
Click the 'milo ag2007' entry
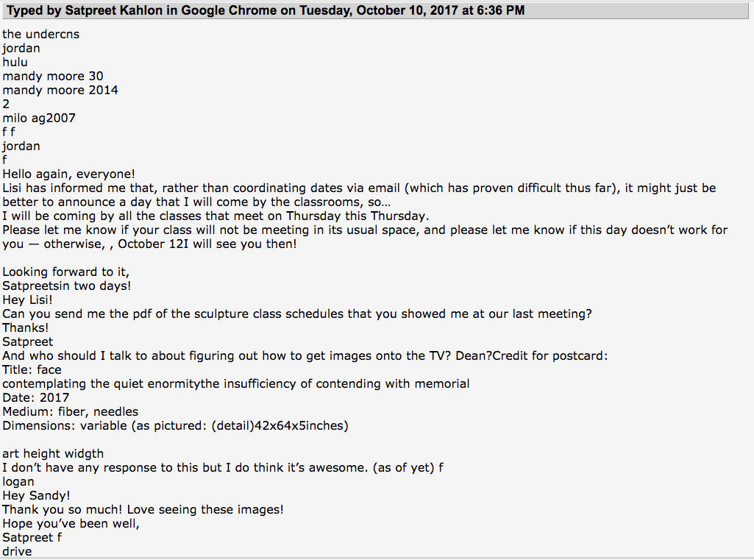[x=39, y=118]
